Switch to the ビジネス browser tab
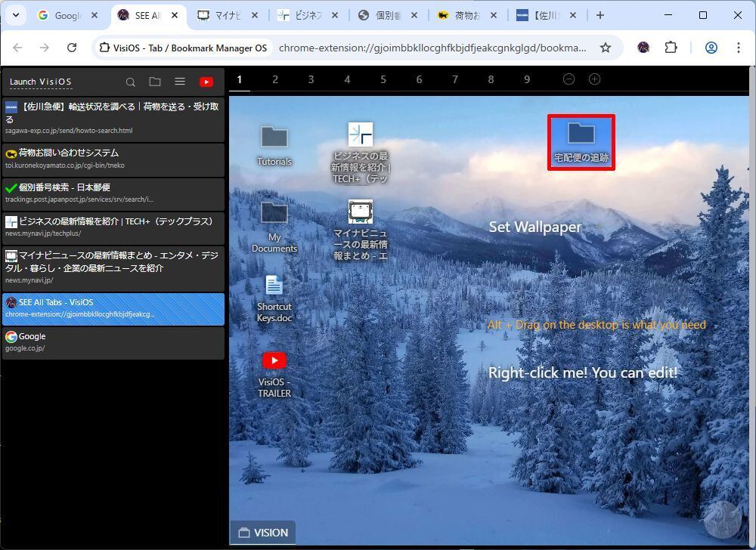This screenshot has height=550, width=756. point(308,15)
